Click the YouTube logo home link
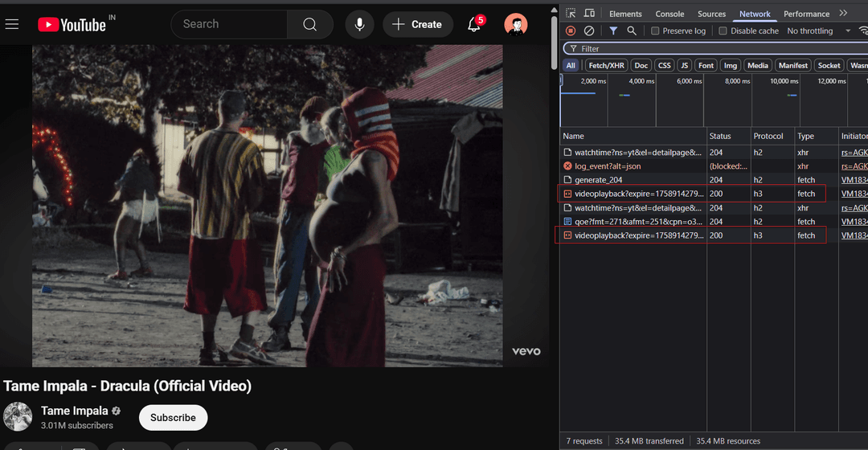 (x=72, y=25)
